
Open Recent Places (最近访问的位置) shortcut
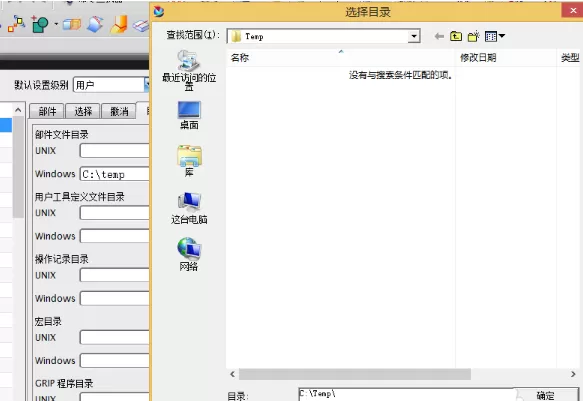(x=189, y=70)
